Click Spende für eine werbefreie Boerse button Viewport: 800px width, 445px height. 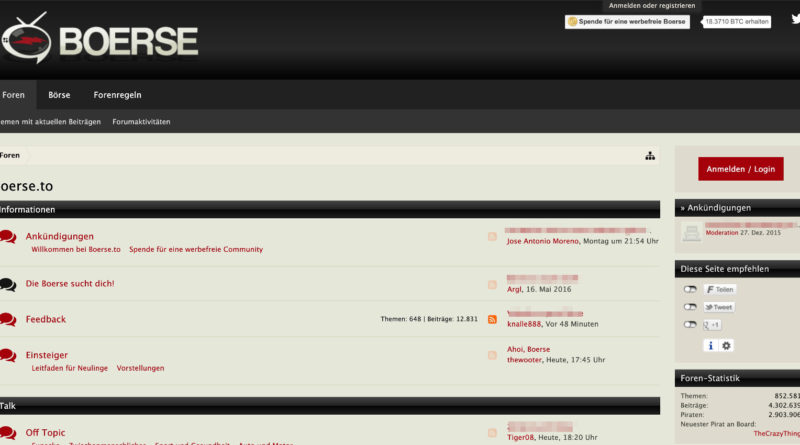tap(627, 21)
